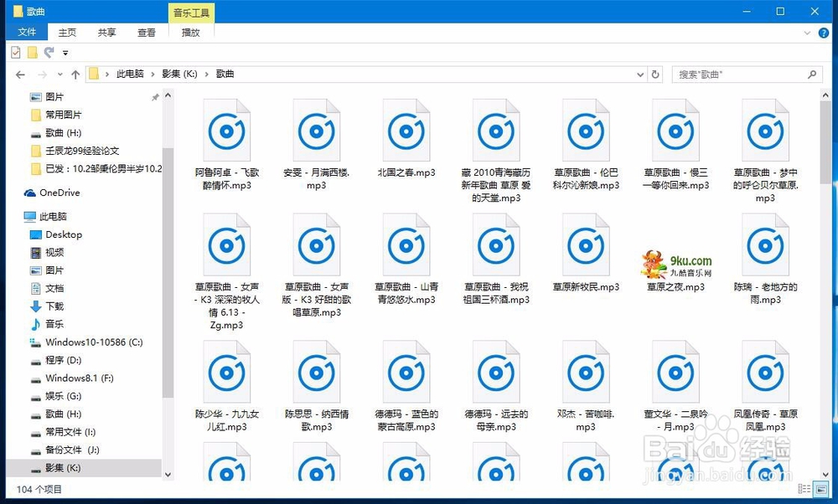The height and width of the screenshot is (504, 838).
Task: Click the Undo quick access icon
Action: (49, 52)
